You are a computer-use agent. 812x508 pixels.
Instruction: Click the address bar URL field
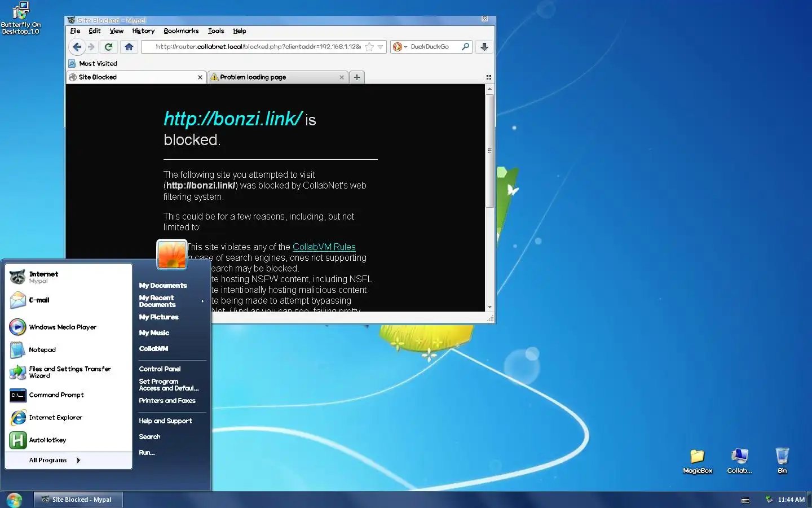pos(258,47)
